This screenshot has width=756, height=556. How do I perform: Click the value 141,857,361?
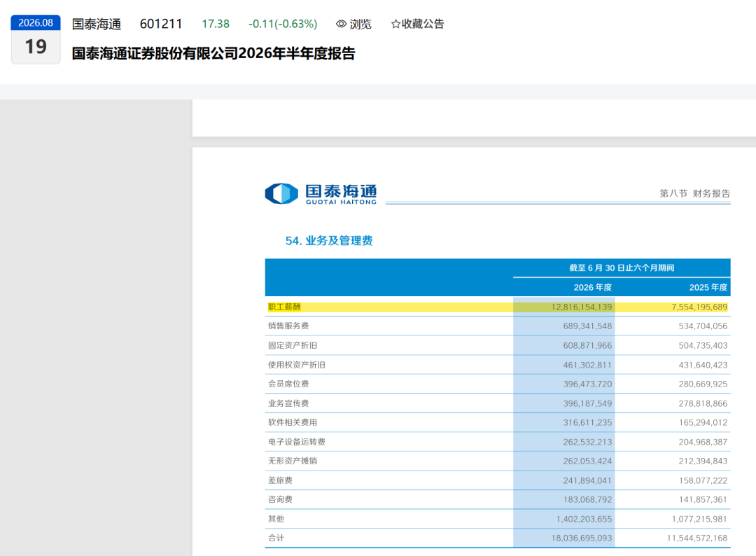(x=703, y=499)
